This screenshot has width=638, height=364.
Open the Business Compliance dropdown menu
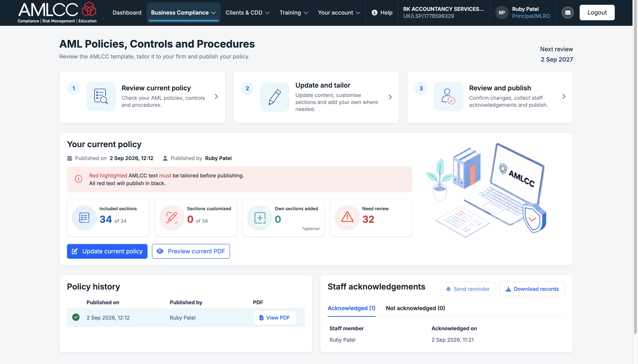183,13
